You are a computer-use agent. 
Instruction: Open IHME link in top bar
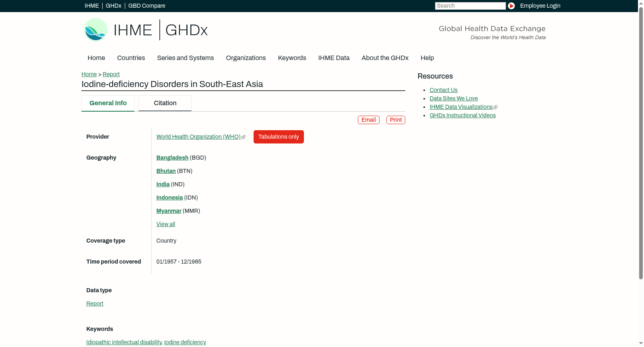click(x=92, y=6)
